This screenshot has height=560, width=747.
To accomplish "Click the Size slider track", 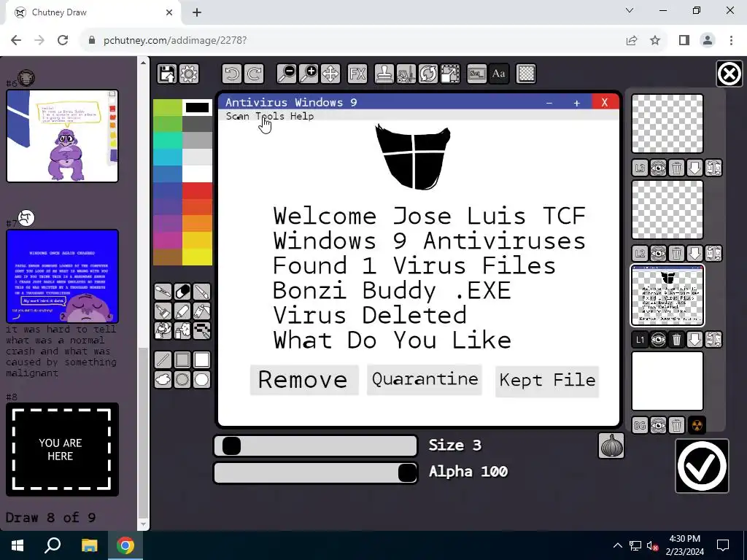I will click(315, 446).
